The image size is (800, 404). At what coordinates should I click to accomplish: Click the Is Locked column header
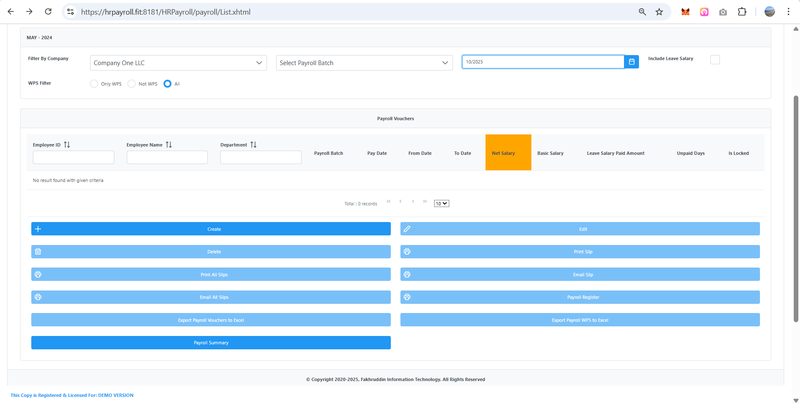739,153
